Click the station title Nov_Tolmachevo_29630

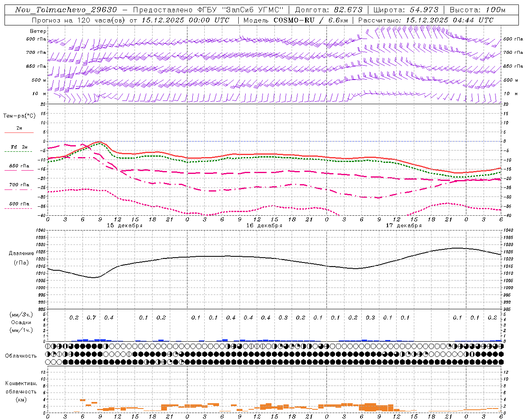pyautogui.click(x=66, y=10)
